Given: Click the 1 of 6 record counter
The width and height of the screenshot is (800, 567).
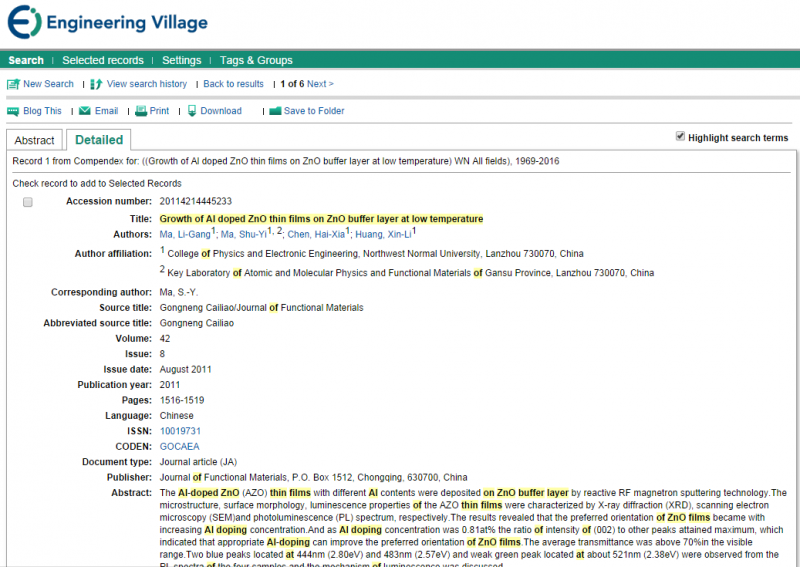Looking at the screenshot, I should [x=292, y=84].
